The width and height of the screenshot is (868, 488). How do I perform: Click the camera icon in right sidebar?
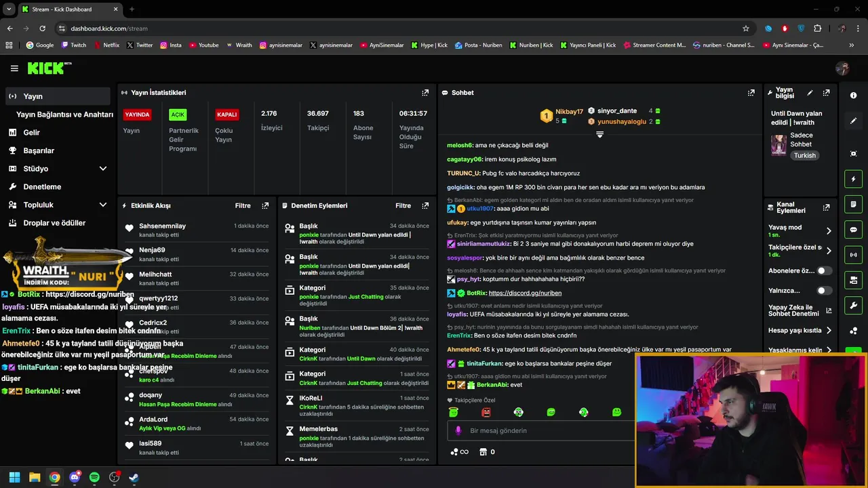point(853,280)
